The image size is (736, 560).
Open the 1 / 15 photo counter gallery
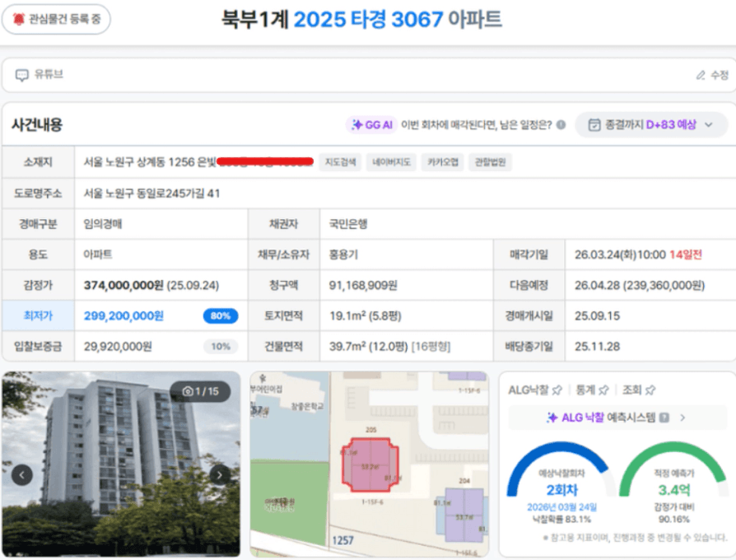(201, 391)
